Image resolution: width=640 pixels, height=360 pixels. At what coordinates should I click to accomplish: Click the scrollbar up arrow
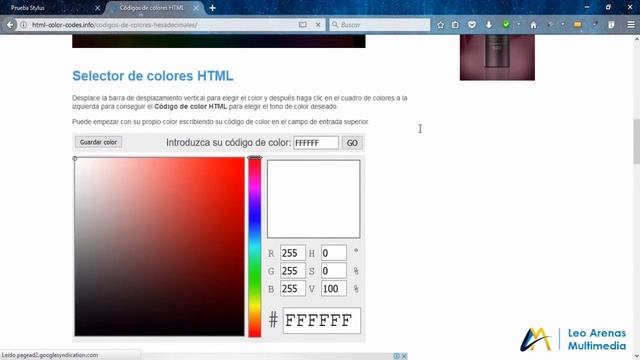click(636, 39)
